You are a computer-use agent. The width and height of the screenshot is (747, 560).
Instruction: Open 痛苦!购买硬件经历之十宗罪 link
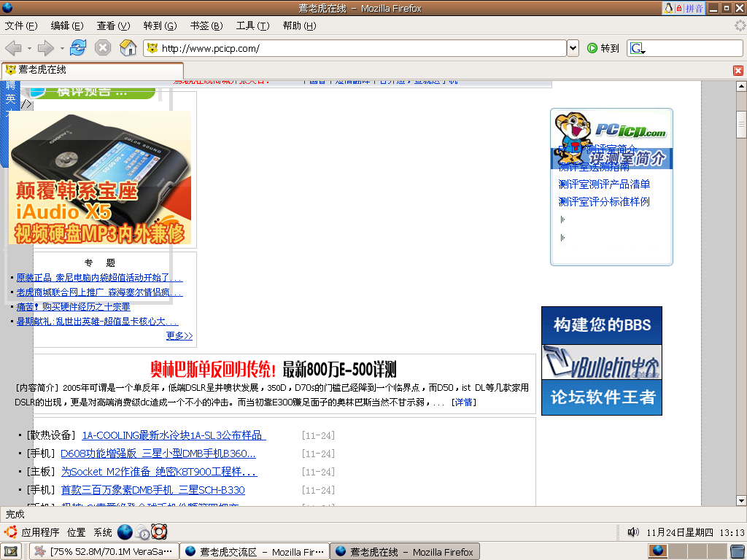point(74,307)
